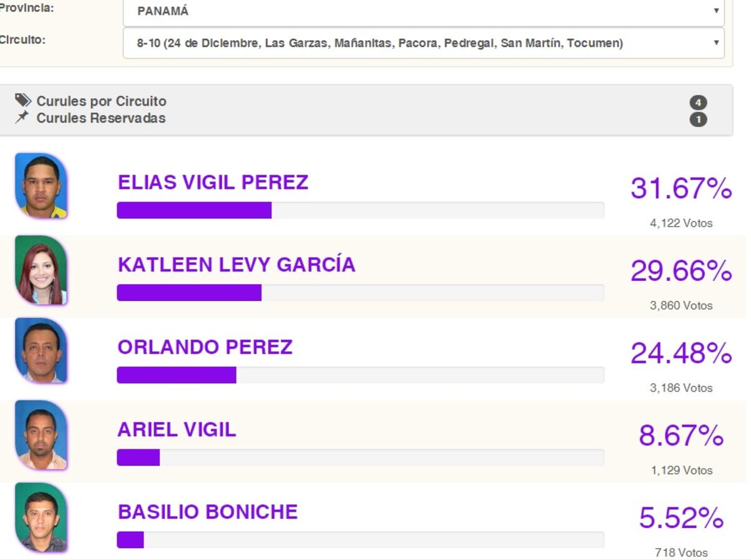Click Orlando Perez's photo

click(41, 351)
